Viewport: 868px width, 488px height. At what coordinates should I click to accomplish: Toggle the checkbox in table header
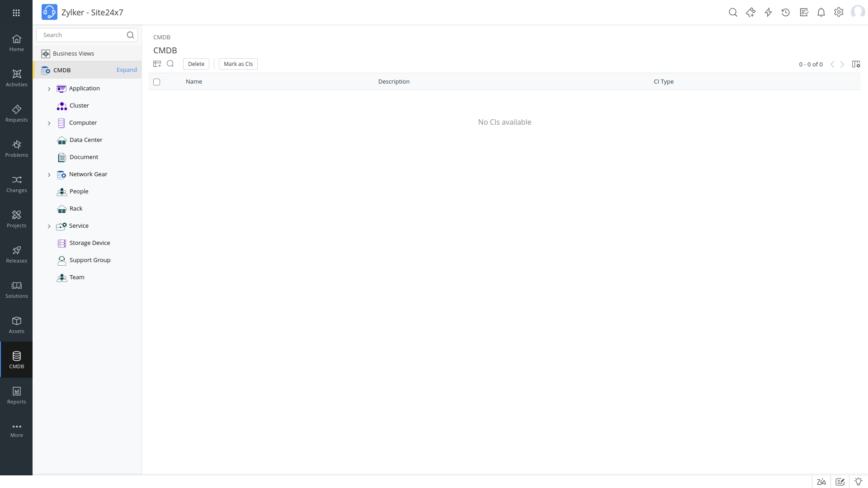(x=157, y=82)
